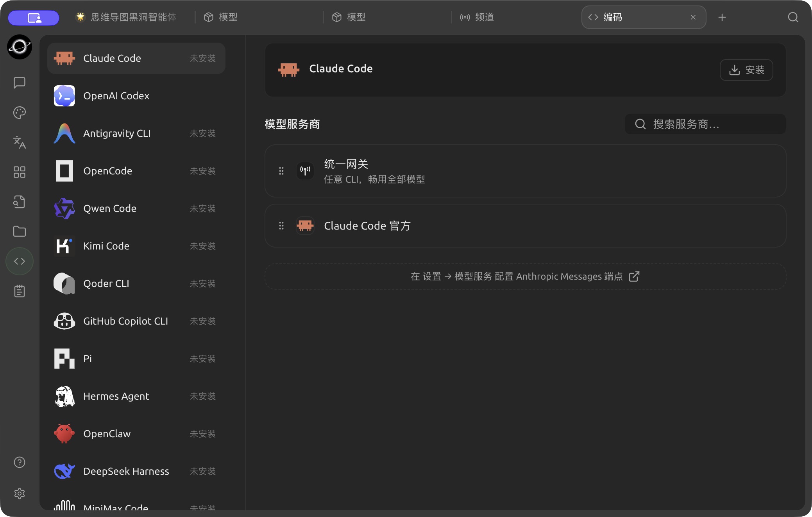Select Qwen Code in the list

tap(136, 208)
